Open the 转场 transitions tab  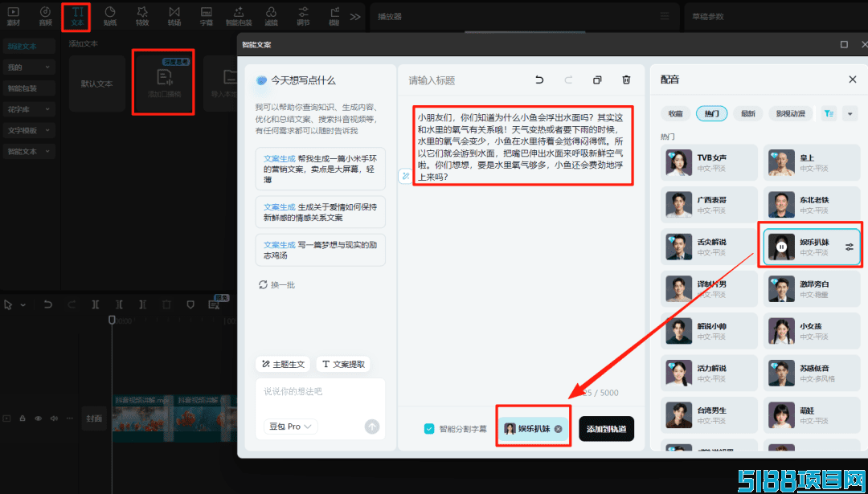point(174,17)
